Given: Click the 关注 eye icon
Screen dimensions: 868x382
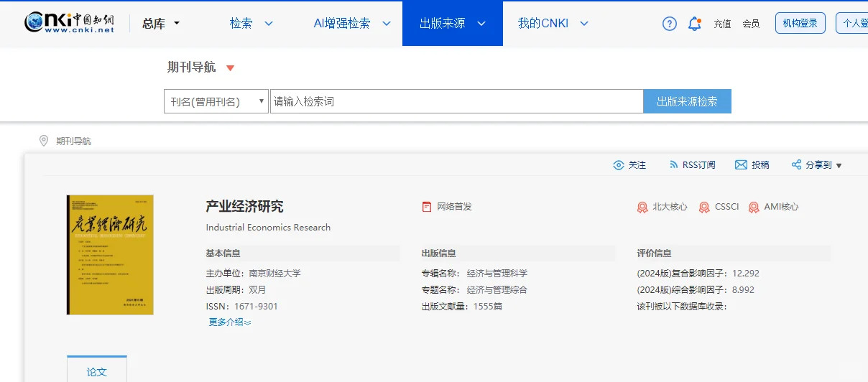Looking at the screenshot, I should (x=619, y=165).
